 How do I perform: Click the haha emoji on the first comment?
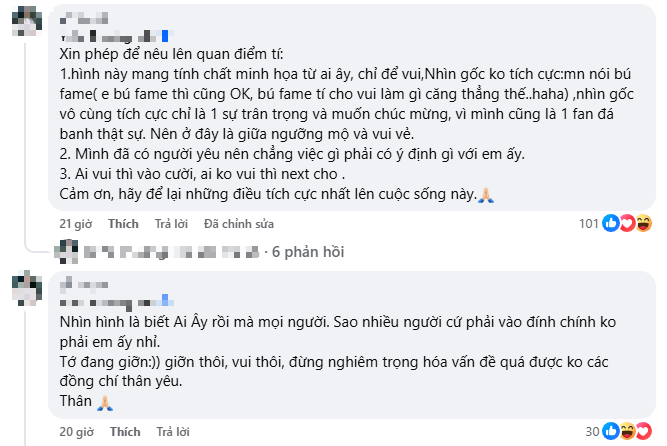(643, 222)
